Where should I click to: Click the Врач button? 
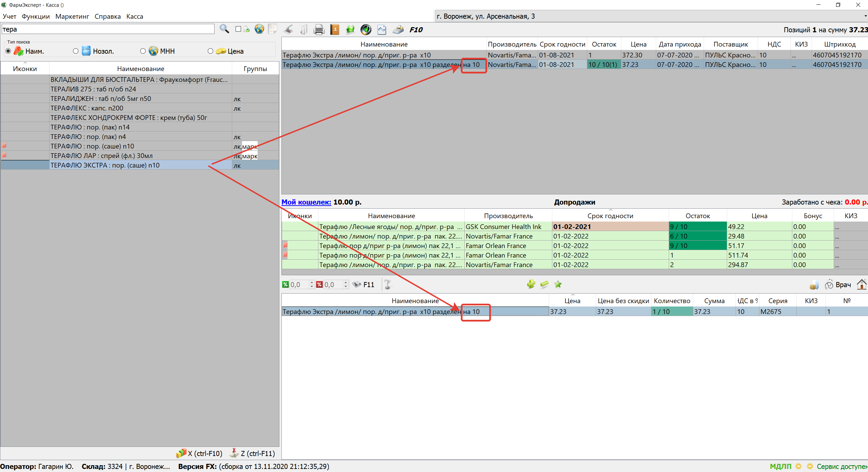coord(838,285)
